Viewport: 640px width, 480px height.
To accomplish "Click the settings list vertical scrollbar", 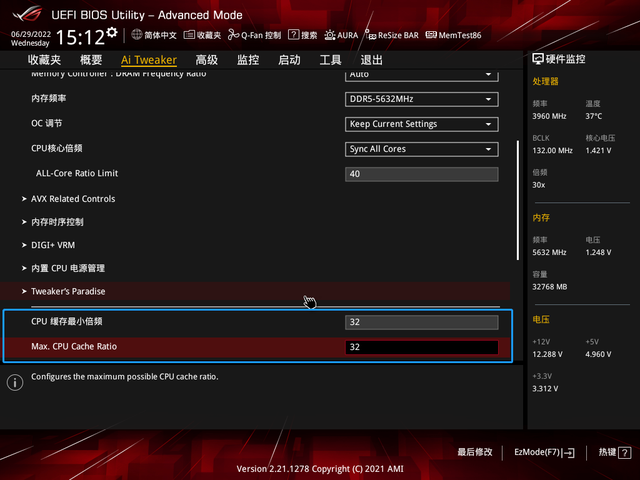I will click(518, 200).
